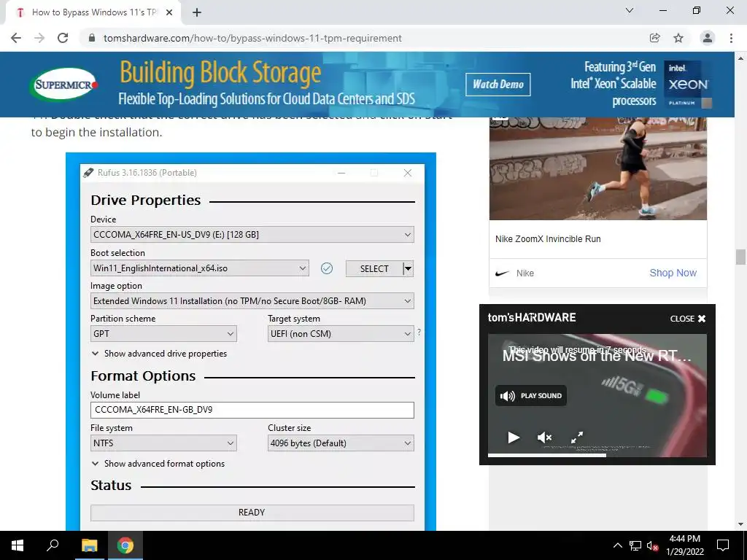Open the File system NTFS dropdown
Image resolution: width=747 pixels, height=560 pixels.
pyautogui.click(x=163, y=443)
